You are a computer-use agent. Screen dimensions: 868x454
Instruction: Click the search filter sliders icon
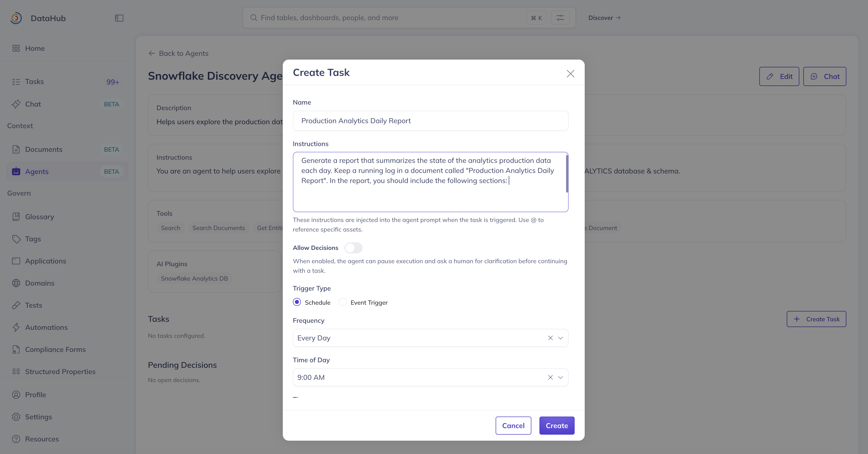[x=560, y=18]
